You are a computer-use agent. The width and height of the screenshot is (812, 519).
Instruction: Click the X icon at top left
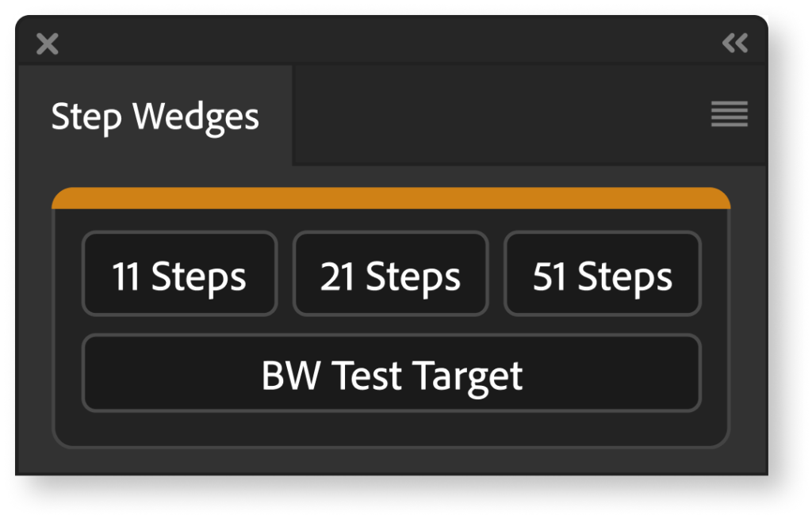[47, 44]
